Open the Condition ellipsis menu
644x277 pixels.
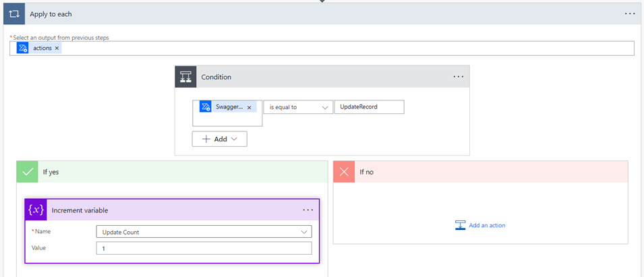coord(459,77)
